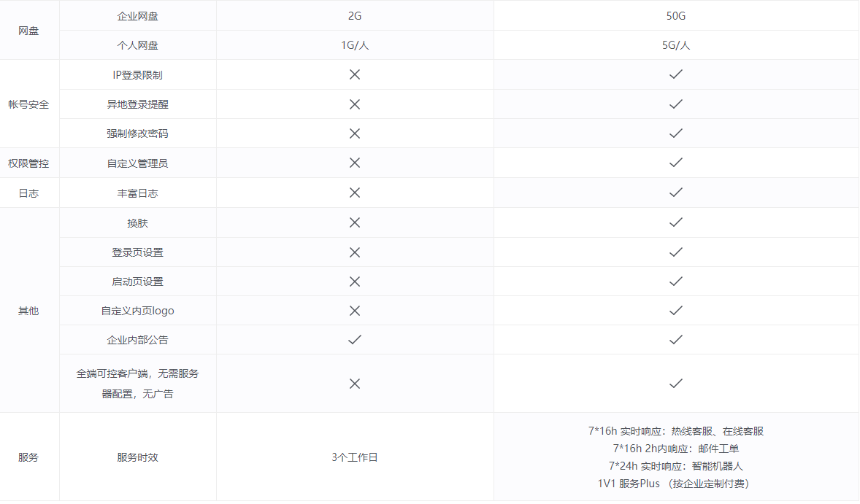Select the 50G storage value cell

(x=676, y=16)
